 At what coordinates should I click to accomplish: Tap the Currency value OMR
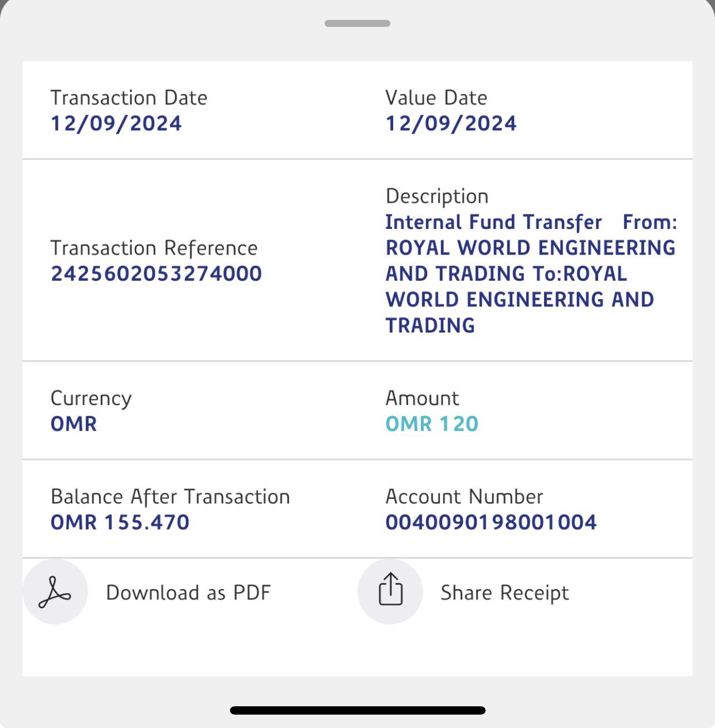(74, 424)
